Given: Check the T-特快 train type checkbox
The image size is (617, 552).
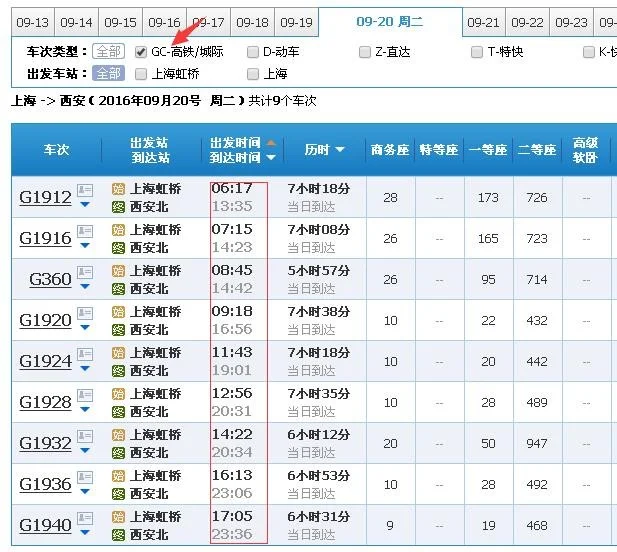Looking at the screenshot, I should tap(477, 52).
